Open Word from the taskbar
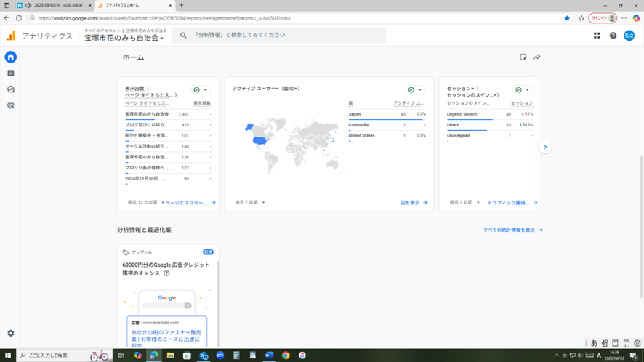The image size is (644, 362). pos(269,355)
